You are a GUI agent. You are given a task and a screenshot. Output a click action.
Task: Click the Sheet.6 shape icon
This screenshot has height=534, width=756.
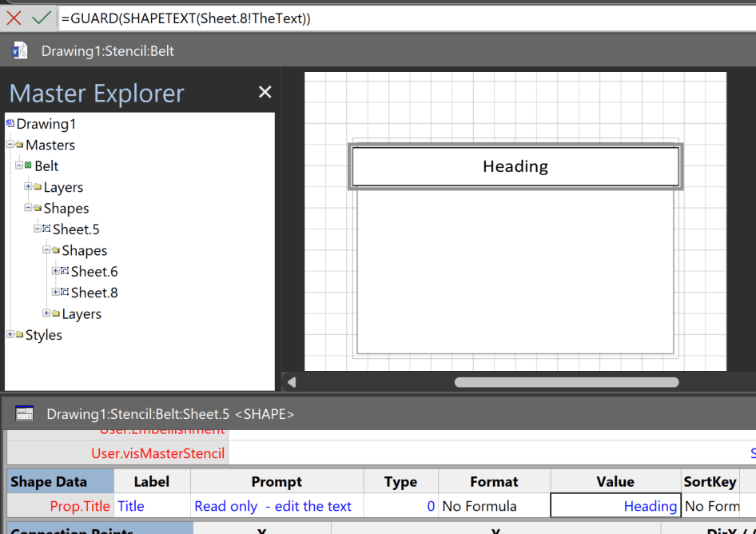[65, 270]
